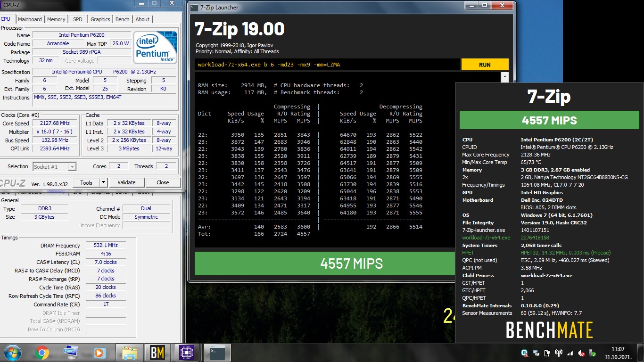Open the SPD tab in CPU-Z
The height and width of the screenshot is (362, 644).
pos(77,19)
